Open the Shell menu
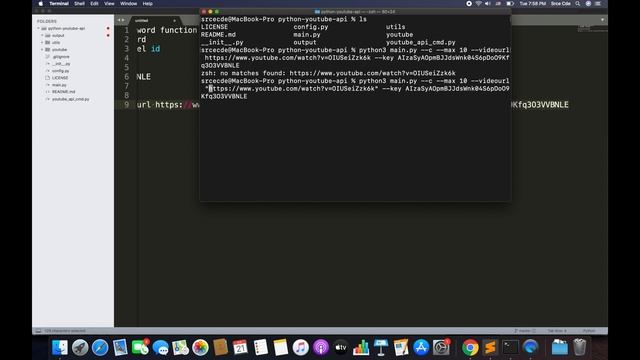Image resolution: width=640 pixels, height=360 pixels. pos(79,4)
